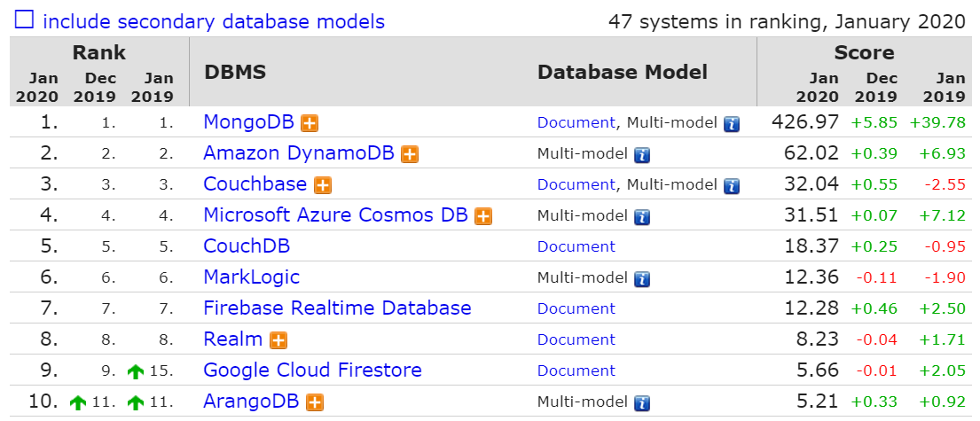
Task: Click the info icon in MongoDB row
Action: pos(731,124)
